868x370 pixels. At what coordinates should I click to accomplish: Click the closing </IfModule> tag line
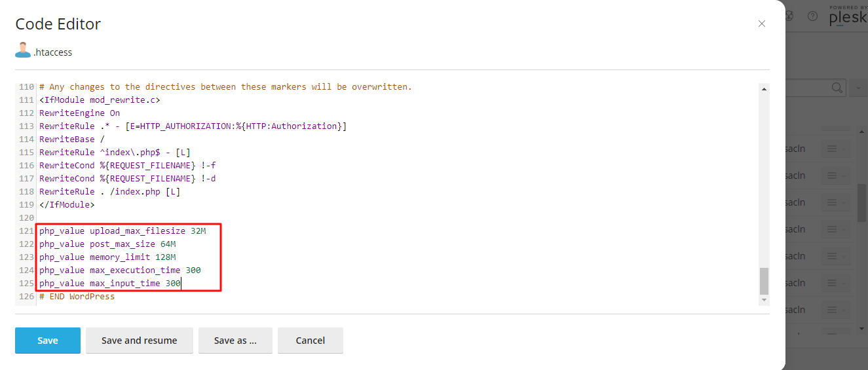(x=67, y=205)
